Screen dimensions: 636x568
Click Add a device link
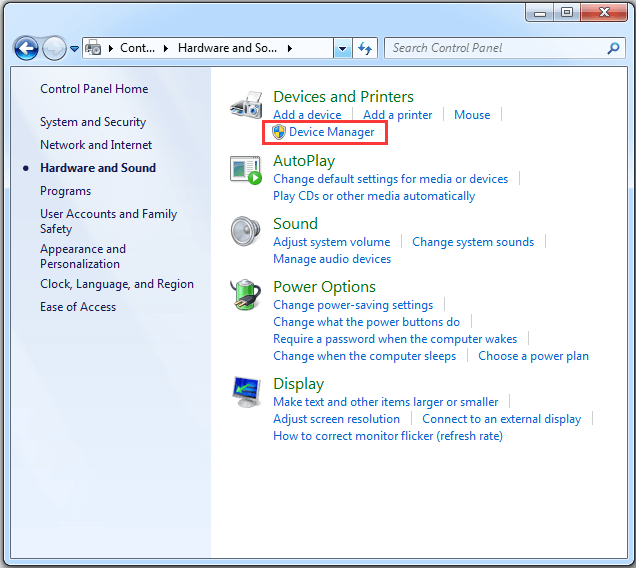[x=307, y=115]
